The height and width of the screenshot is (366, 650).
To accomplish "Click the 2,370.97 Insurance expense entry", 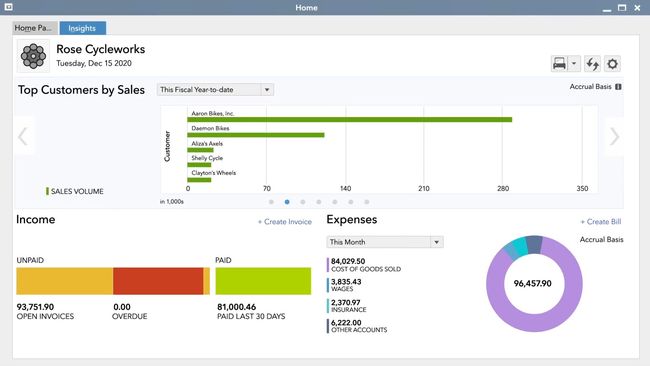I will click(348, 305).
